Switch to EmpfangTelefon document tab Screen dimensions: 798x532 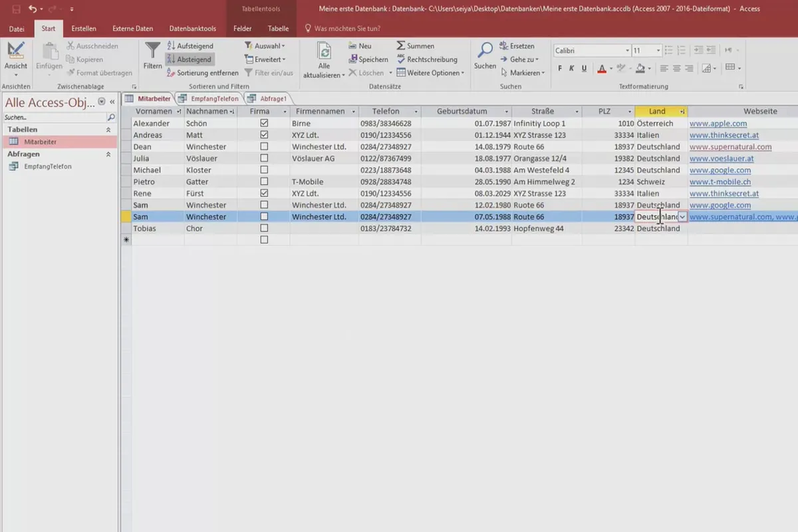209,98
